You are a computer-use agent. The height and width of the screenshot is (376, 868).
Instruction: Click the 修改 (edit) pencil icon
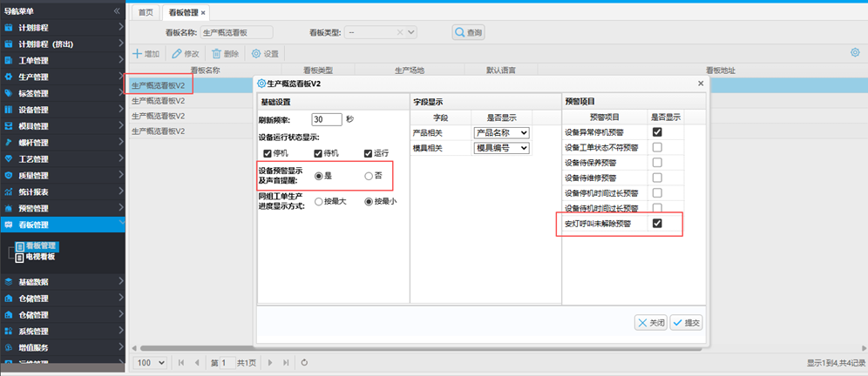coord(177,54)
